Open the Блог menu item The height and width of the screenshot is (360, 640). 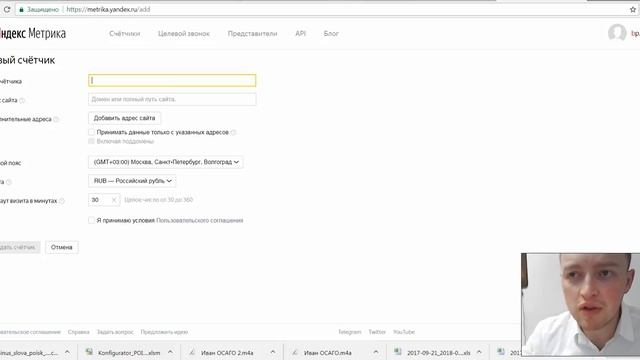tap(331, 33)
